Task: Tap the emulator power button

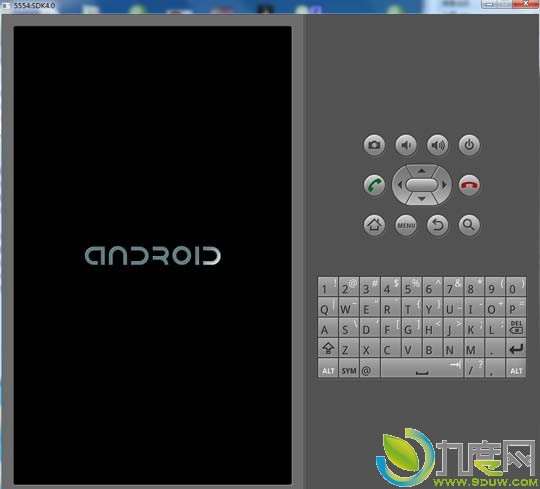Action: tap(469, 145)
